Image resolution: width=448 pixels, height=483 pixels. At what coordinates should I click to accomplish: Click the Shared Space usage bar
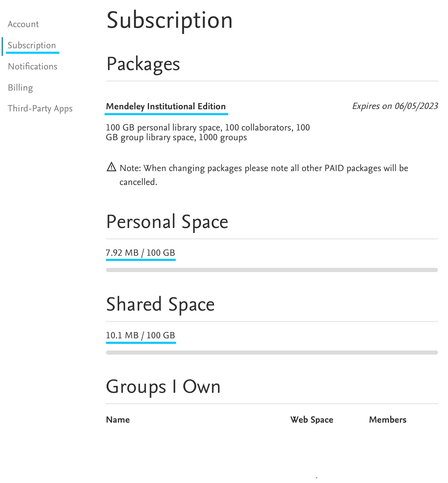click(x=272, y=353)
